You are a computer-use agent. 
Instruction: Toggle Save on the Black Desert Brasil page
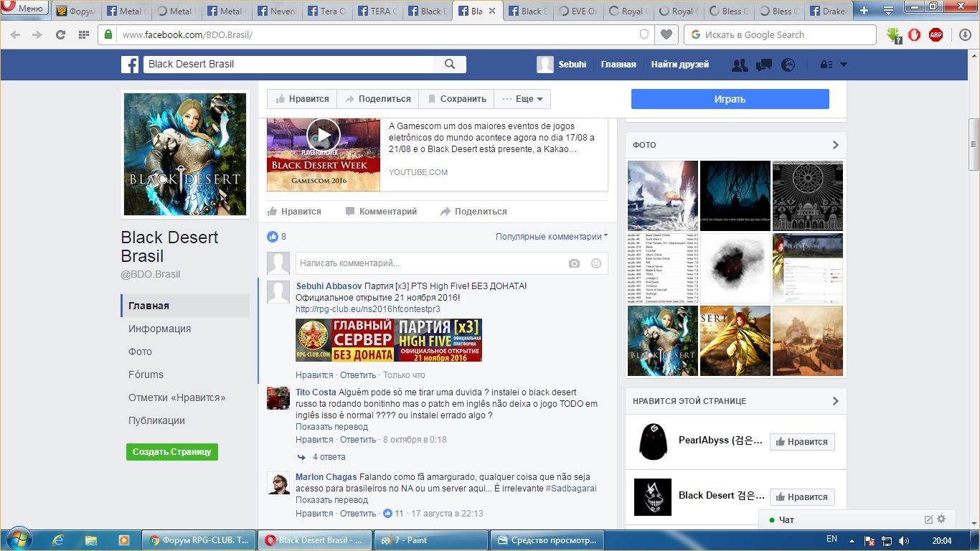click(456, 99)
